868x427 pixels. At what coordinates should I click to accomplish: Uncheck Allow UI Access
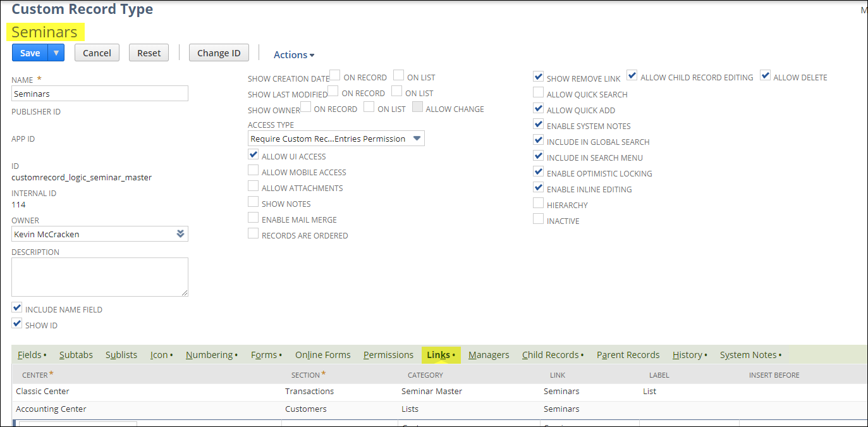click(253, 154)
